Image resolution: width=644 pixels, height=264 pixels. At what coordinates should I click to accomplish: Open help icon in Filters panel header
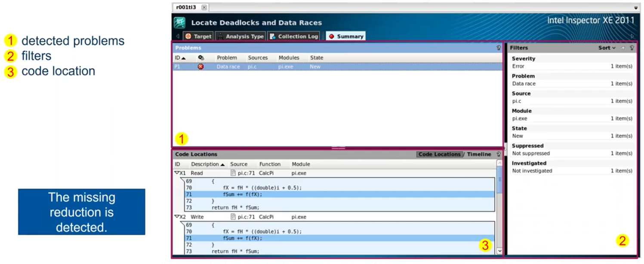pos(632,48)
